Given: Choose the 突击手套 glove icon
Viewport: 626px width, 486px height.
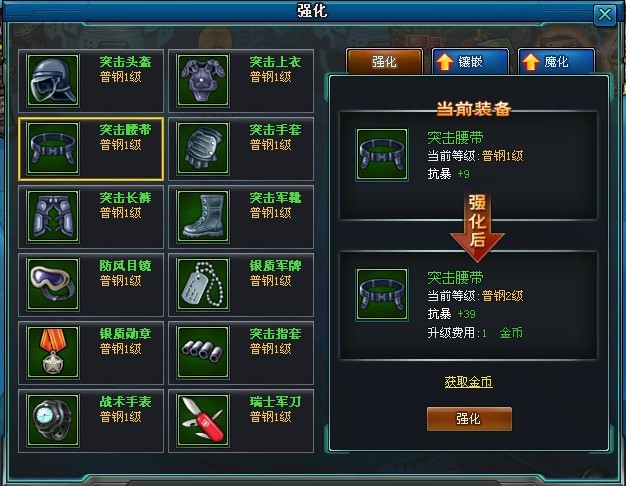Looking at the screenshot, I should click(x=203, y=148).
